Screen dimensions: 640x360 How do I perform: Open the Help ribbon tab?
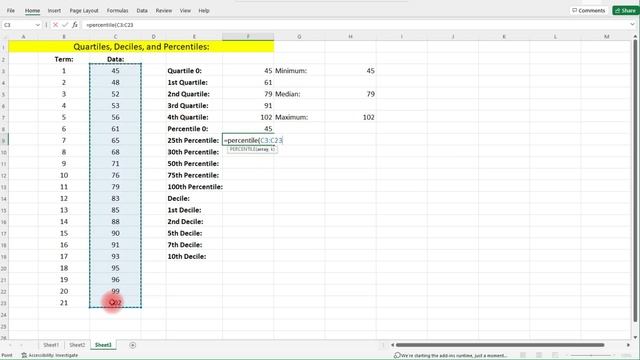pyautogui.click(x=204, y=11)
